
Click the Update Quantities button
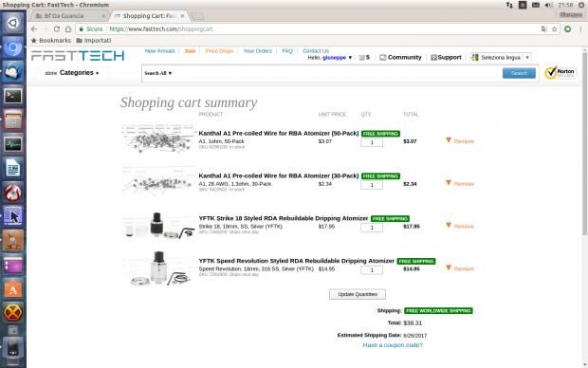(x=358, y=294)
